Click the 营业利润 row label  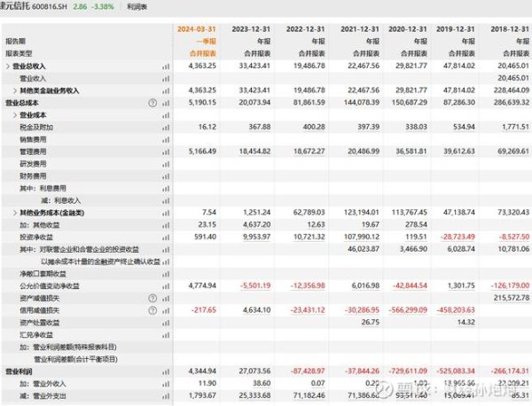pyautogui.click(x=19, y=371)
